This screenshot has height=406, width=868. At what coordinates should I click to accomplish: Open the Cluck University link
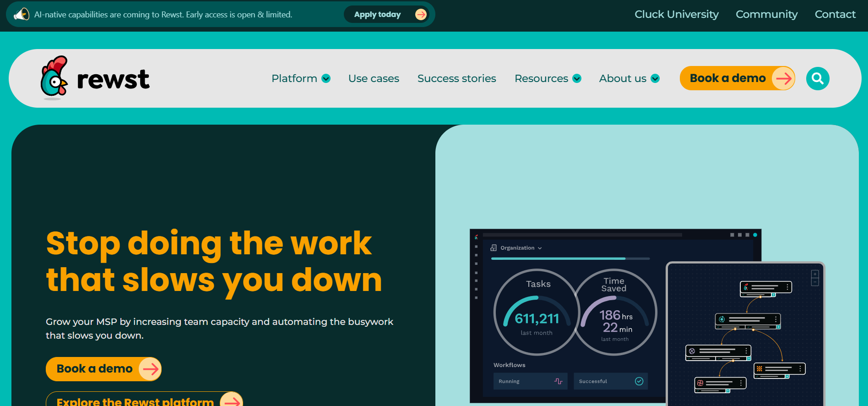pyautogui.click(x=676, y=15)
